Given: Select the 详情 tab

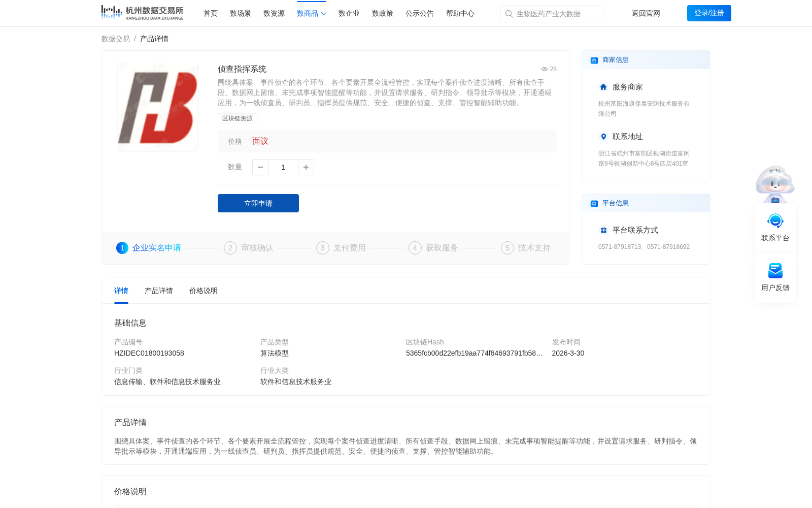Looking at the screenshot, I should tap(121, 291).
